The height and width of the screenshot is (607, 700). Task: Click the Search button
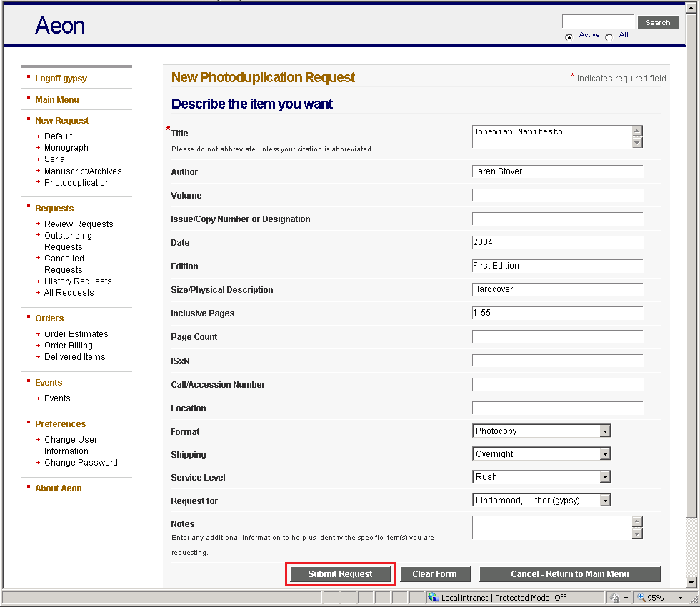657,22
